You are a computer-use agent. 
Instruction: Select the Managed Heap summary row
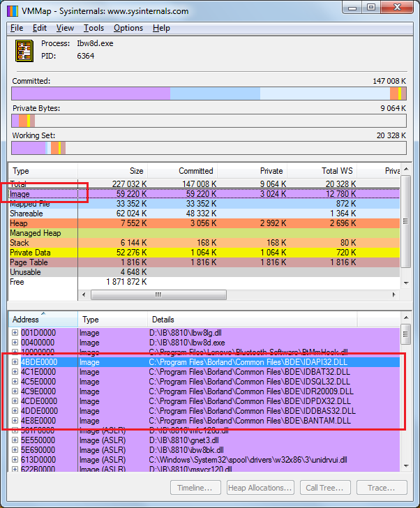coord(204,233)
